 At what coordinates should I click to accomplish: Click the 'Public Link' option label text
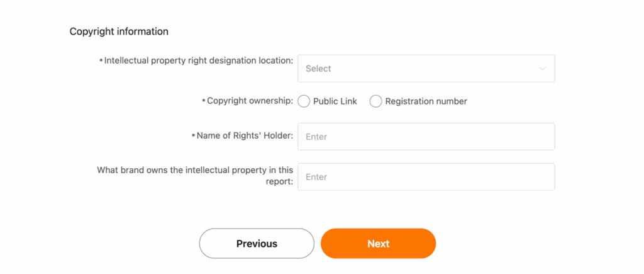335,101
